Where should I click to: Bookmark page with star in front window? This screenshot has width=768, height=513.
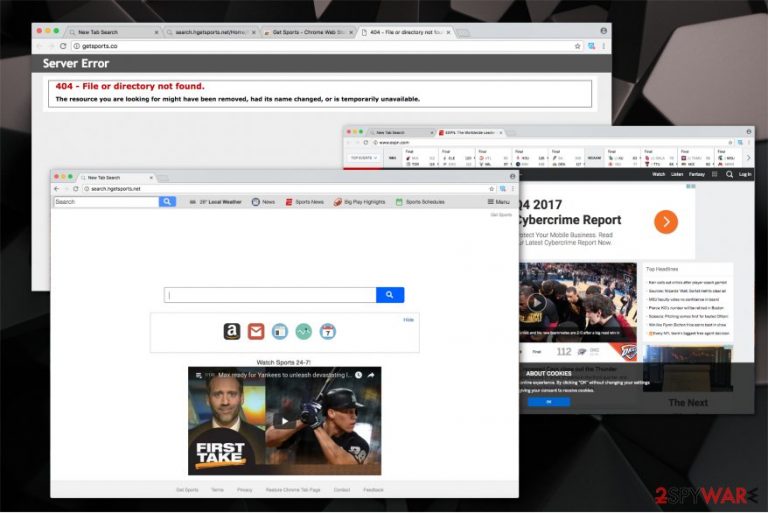coord(491,189)
